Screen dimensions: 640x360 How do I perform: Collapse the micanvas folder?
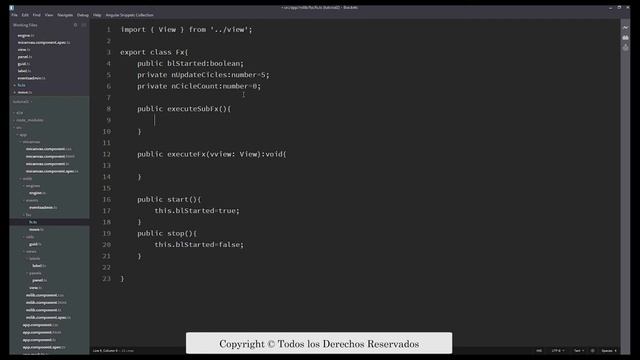point(30,142)
